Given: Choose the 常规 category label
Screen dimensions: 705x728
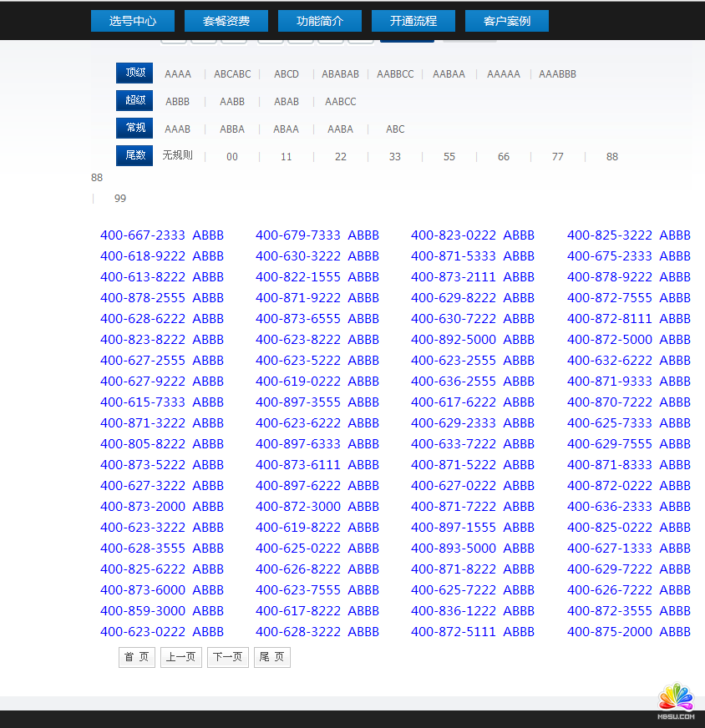Looking at the screenshot, I should [134, 129].
